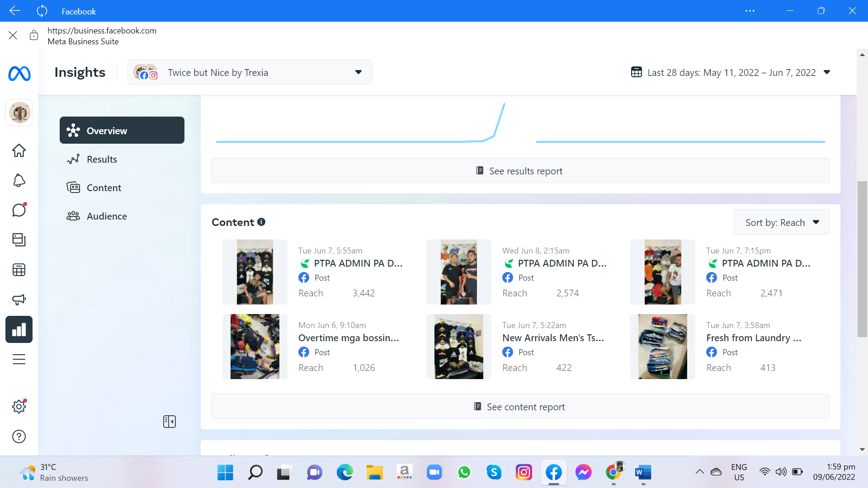Open the All tools hamburger menu
Screen dimensions: 868x488
(x=19, y=359)
